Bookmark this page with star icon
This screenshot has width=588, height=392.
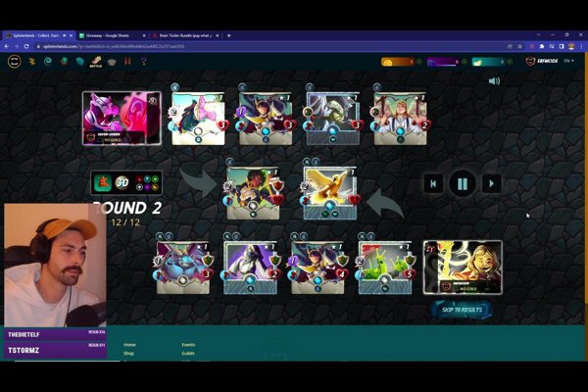click(519, 46)
